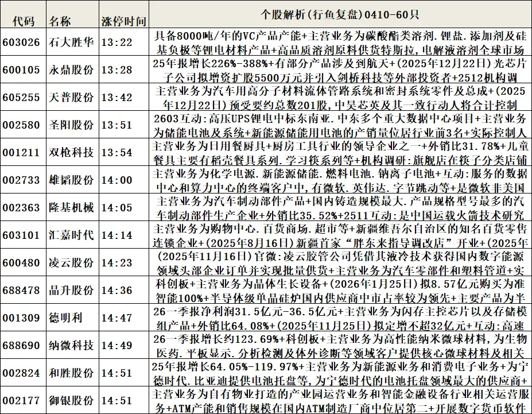Select stock name 天普股份
The width and height of the screenshot is (532, 414).
71,97
